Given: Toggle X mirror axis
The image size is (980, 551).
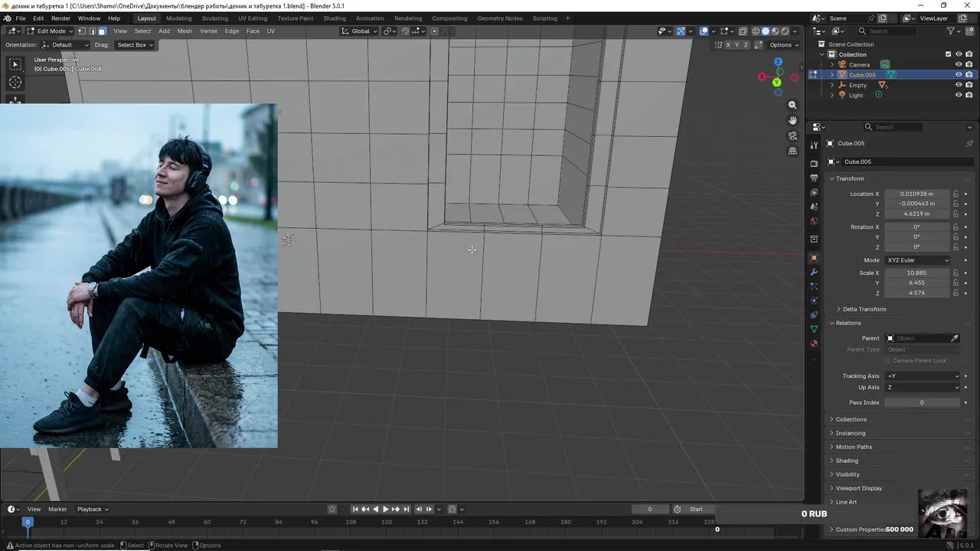Looking at the screenshot, I should click(728, 45).
